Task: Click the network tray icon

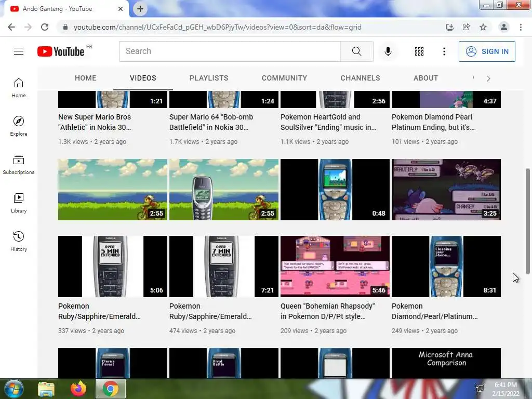Action: (480, 389)
